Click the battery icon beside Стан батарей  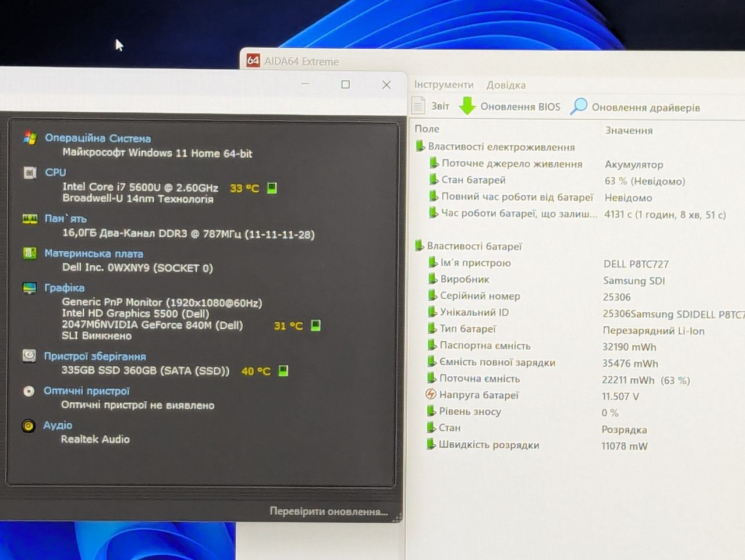434,179
